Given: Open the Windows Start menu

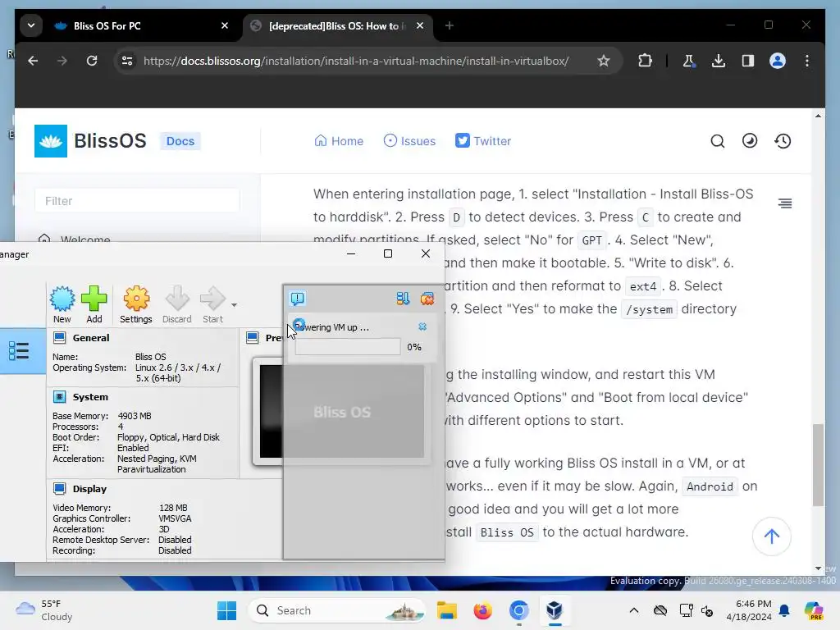Looking at the screenshot, I should (x=226, y=610).
